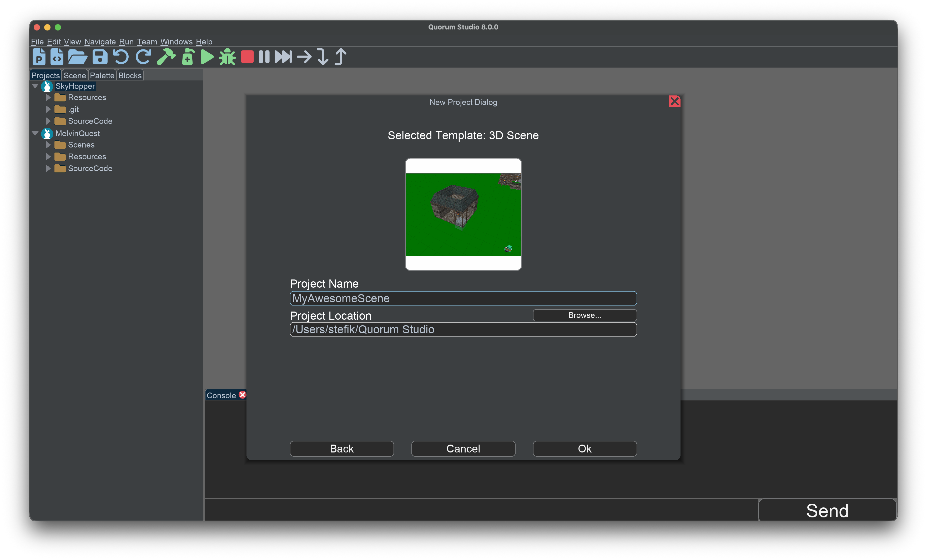Expand the Resources folder under SkyHopper
Viewport: 927px width, 560px height.
[x=48, y=97]
